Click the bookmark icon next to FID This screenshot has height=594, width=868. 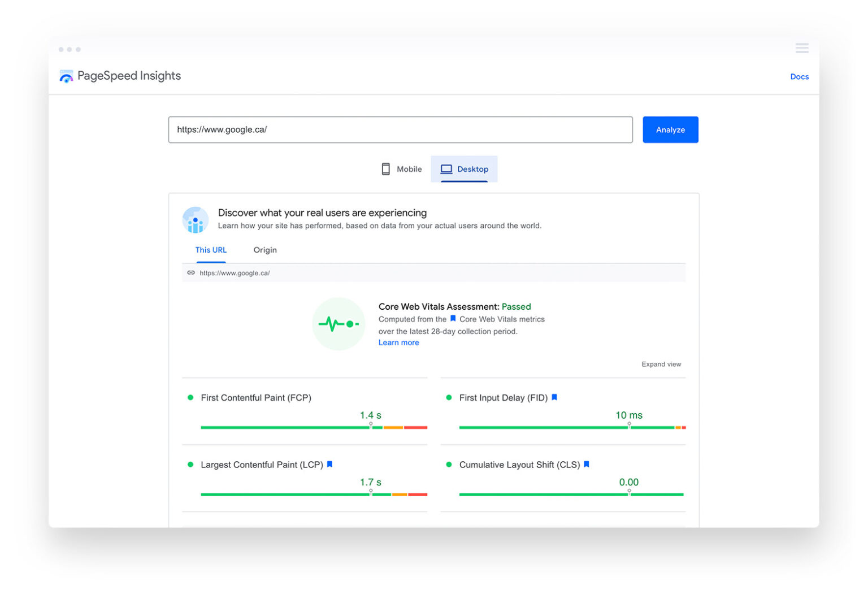[554, 397]
